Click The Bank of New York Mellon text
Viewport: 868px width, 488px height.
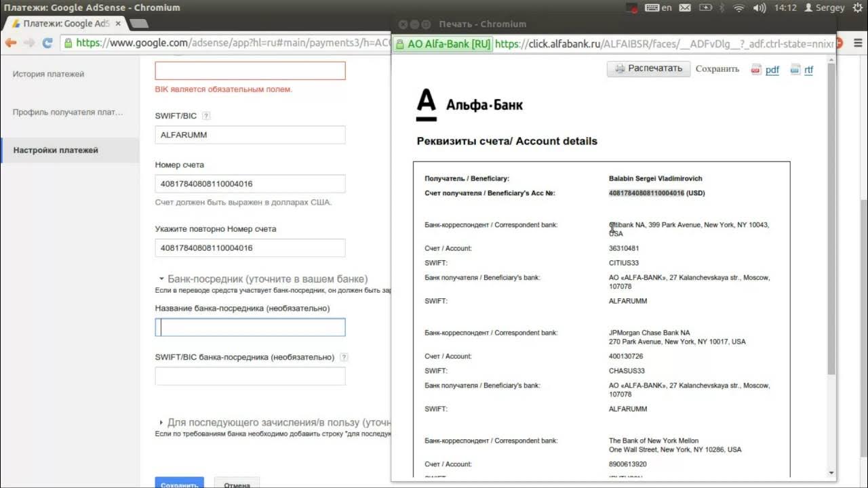point(654,441)
